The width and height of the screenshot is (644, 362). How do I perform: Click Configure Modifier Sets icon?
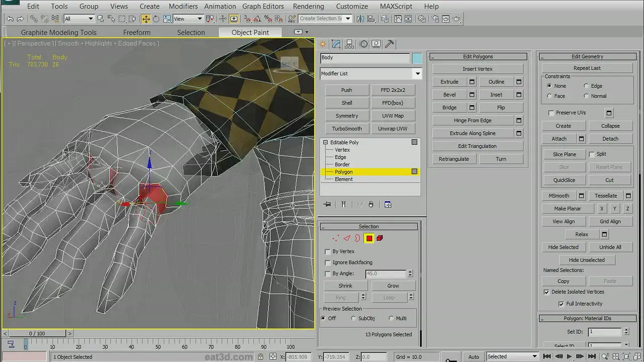pos(388,205)
